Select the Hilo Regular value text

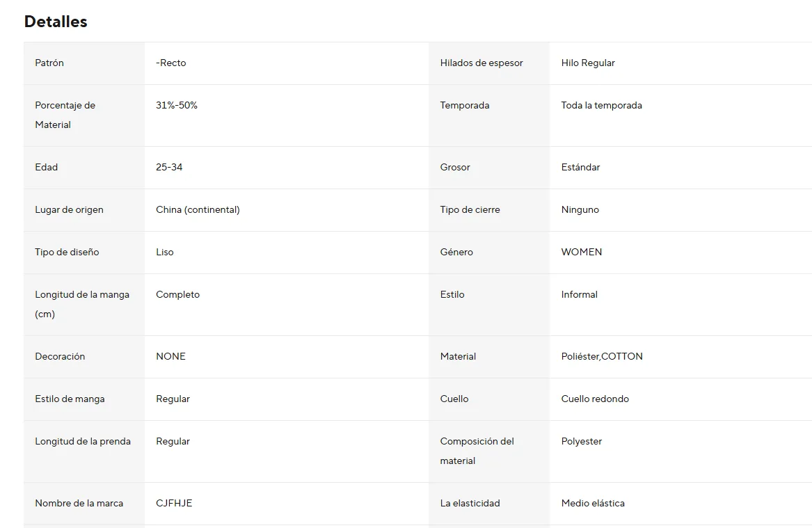(x=588, y=63)
